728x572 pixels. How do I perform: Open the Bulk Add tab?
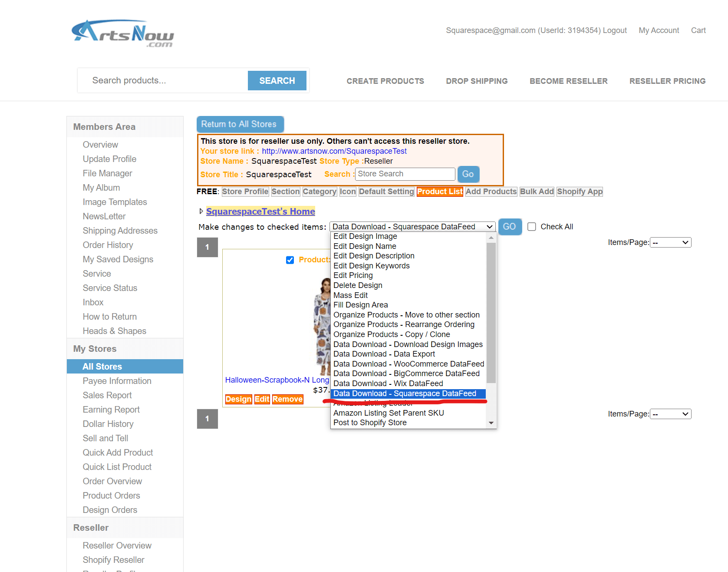tap(537, 192)
